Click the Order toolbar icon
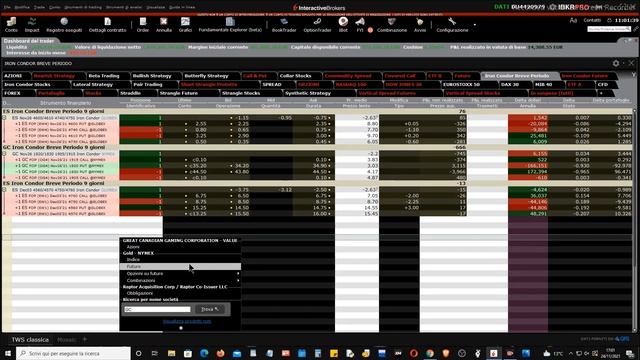The height and width of the screenshot is (360, 640). 143,24
